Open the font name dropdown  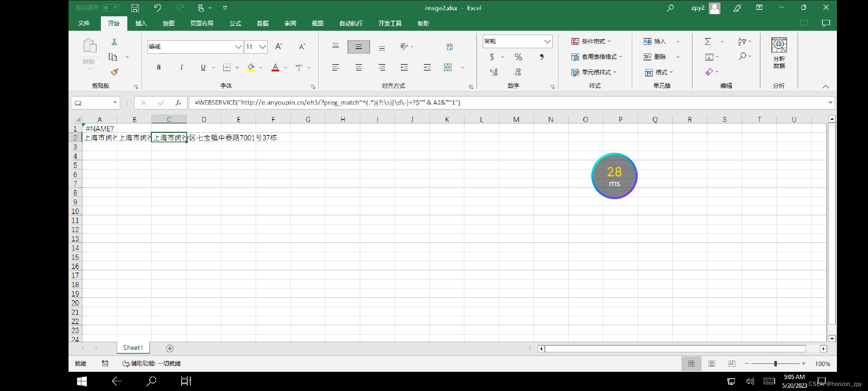point(238,47)
